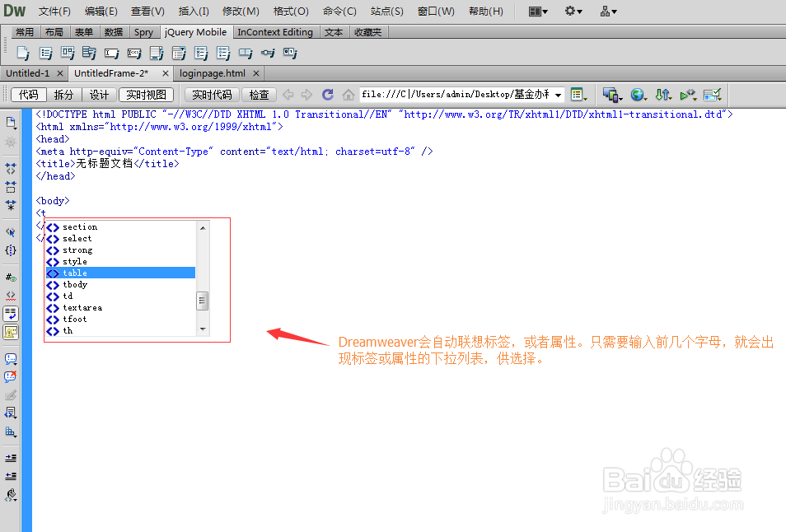Open File Management arrows dropdown
The width and height of the screenshot is (786, 532).
(x=664, y=94)
